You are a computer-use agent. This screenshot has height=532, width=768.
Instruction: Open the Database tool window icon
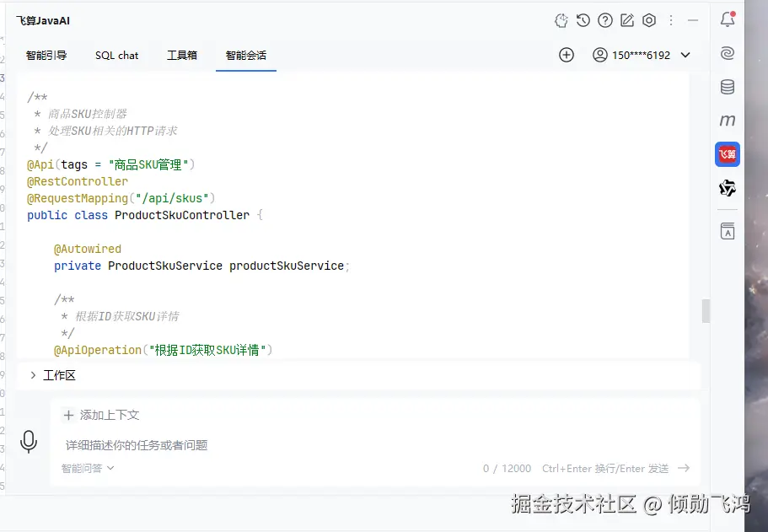tap(728, 87)
